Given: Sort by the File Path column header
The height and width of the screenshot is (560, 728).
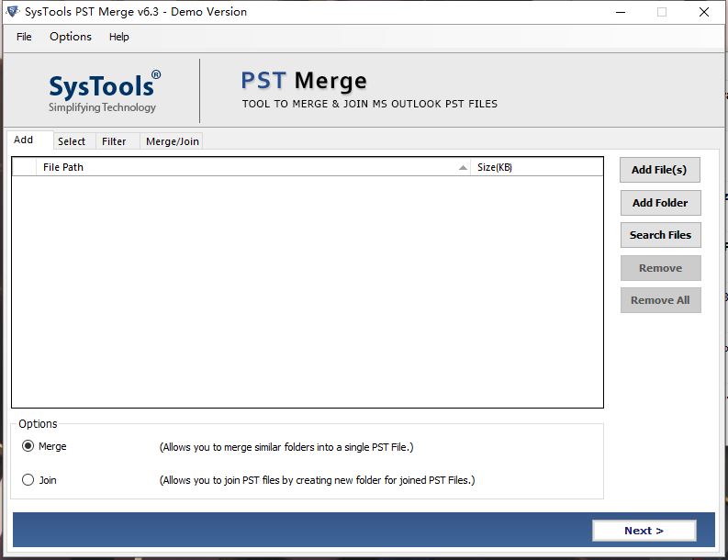Looking at the screenshot, I should click(253, 167).
